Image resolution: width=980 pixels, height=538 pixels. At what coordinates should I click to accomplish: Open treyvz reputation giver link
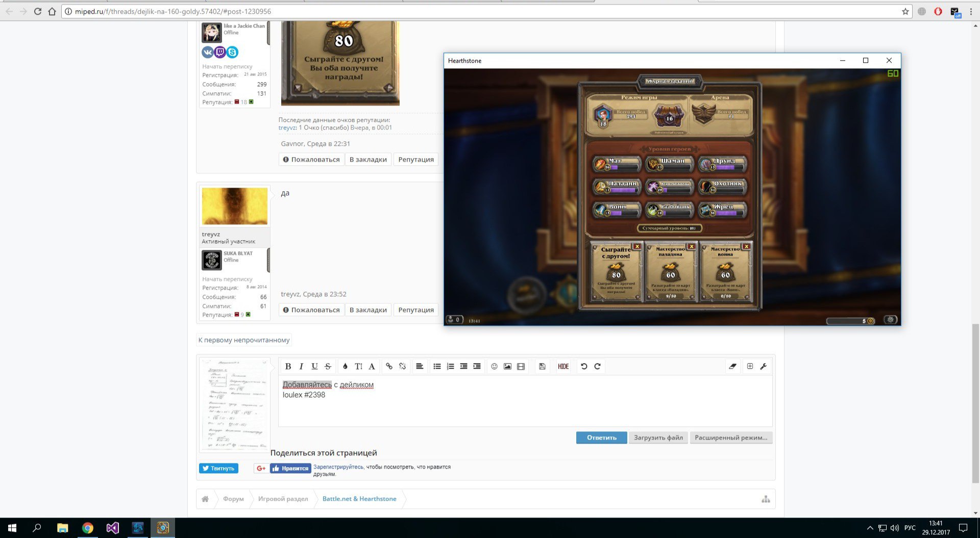click(x=287, y=127)
